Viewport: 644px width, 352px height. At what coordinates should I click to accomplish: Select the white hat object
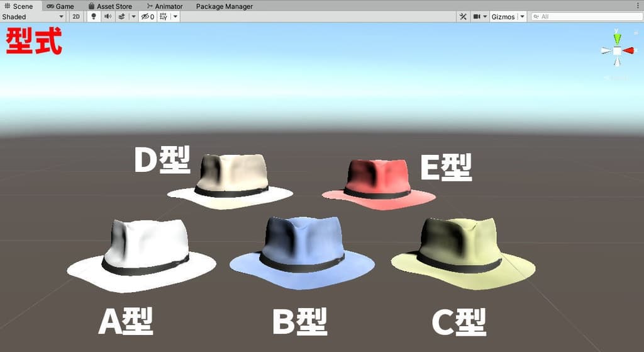[142, 255]
